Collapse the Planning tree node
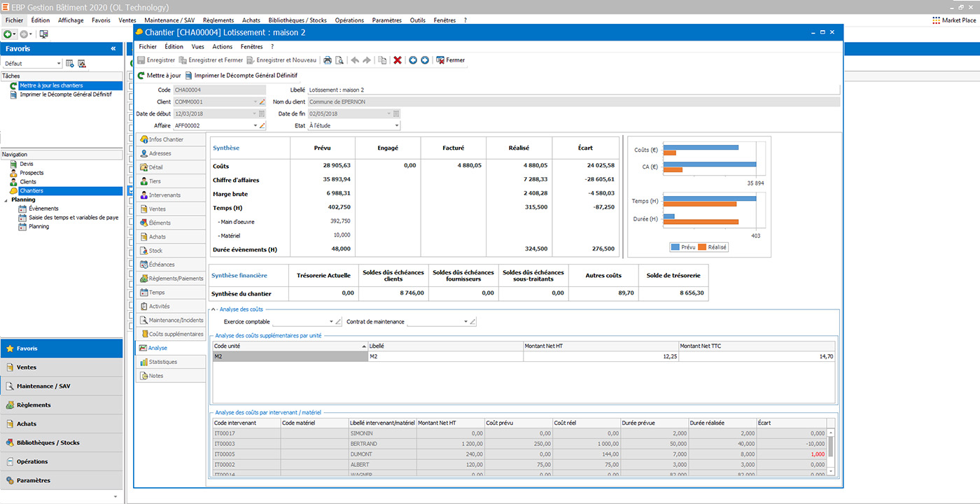Viewport: 980px width, 504px height. (7, 199)
